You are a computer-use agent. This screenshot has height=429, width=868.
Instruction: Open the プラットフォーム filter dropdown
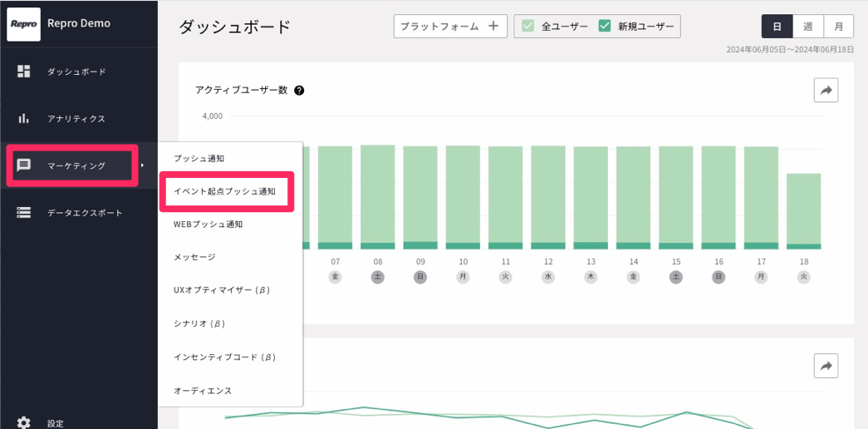click(450, 26)
